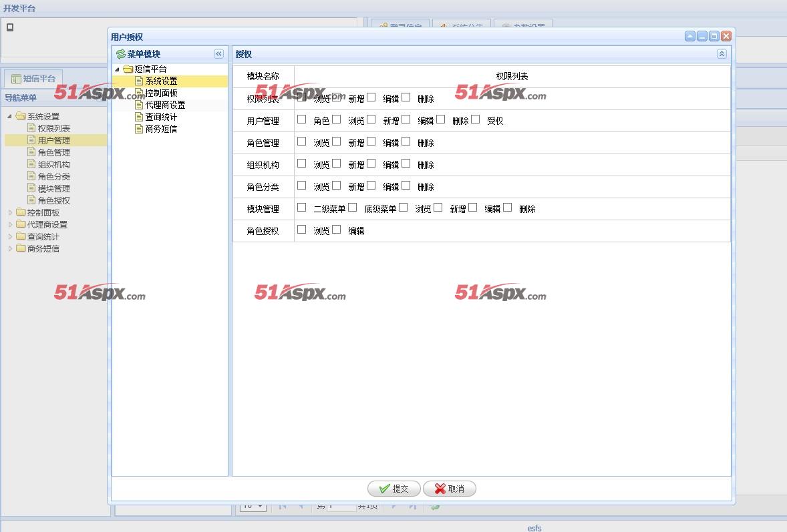Open 角色管理 in the left navigation tree
The height and width of the screenshot is (532, 787).
(53, 152)
